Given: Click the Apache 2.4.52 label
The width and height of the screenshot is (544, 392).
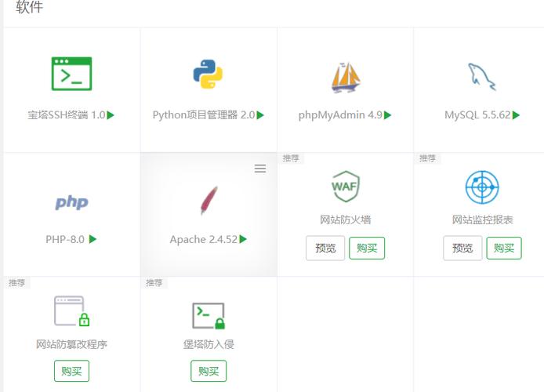Looking at the screenshot, I should tap(204, 239).
